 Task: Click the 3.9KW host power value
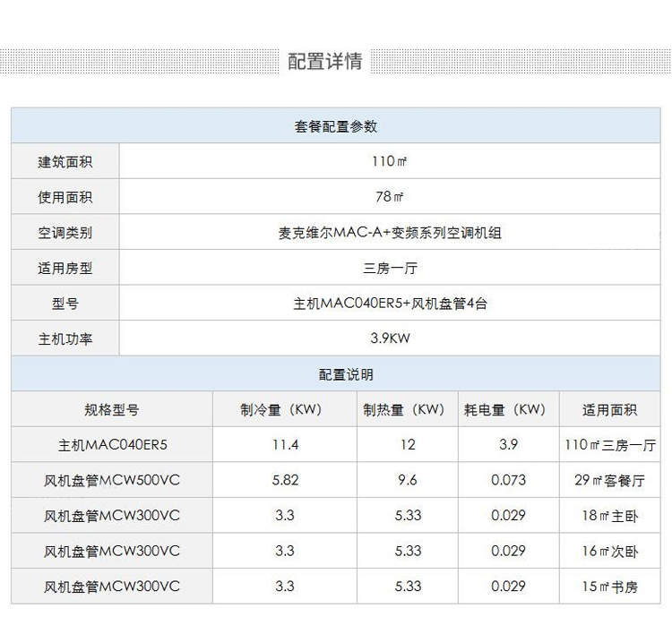390,338
